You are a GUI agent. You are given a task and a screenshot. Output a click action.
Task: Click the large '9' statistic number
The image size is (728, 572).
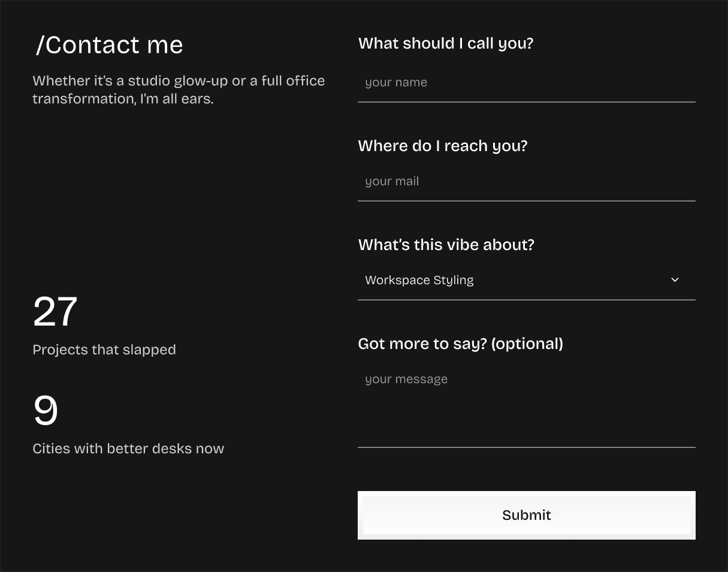[46, 411]
